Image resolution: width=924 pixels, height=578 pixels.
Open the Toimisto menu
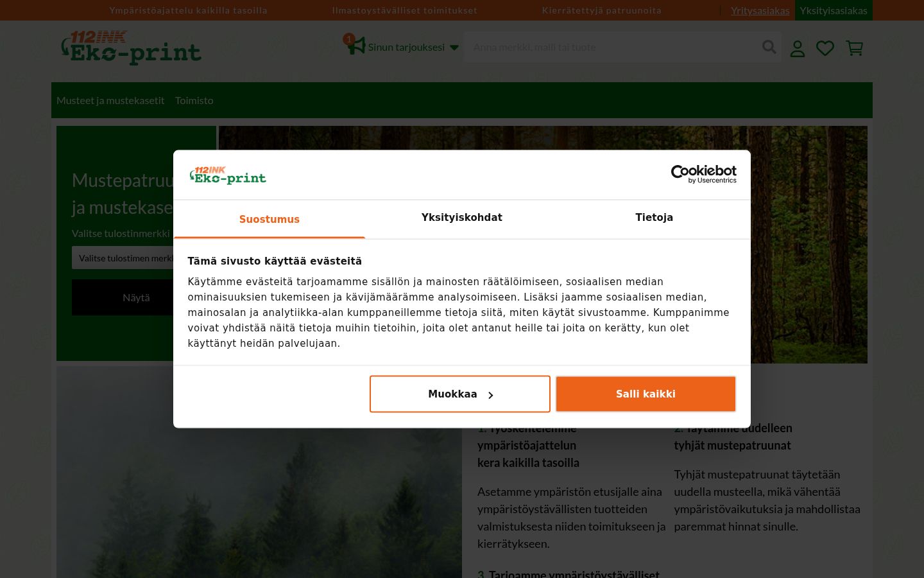[x=194, y=100]
